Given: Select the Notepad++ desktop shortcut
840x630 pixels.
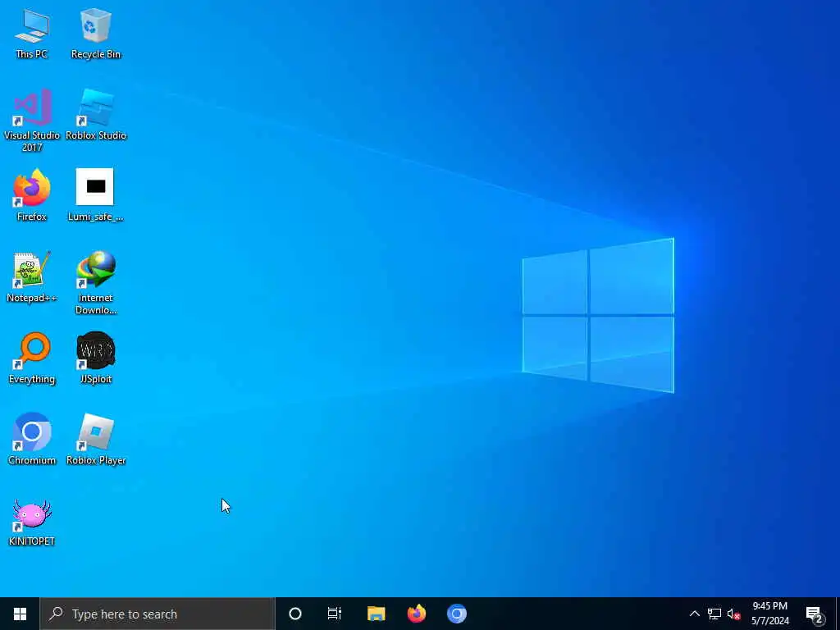Looking at the screenshot, I should 32,277.
